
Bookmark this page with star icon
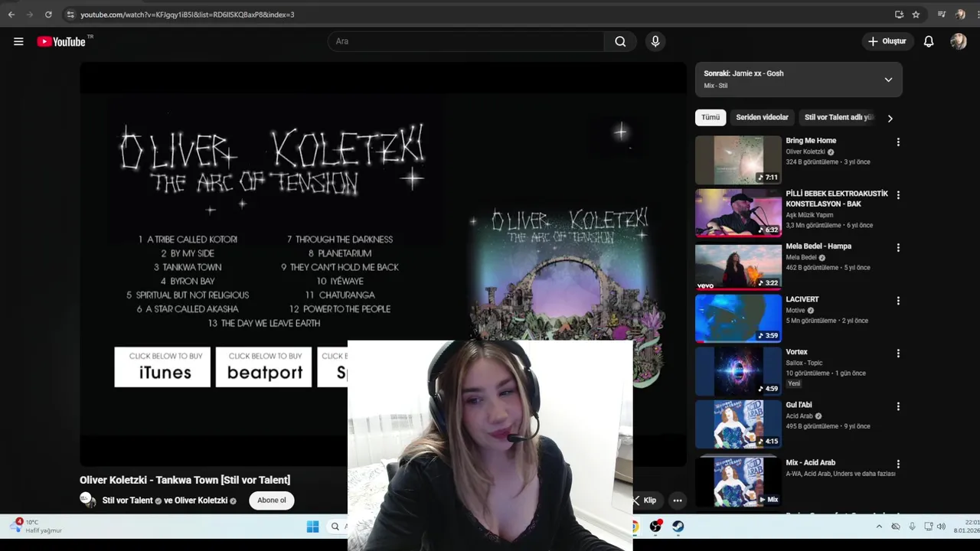tap(916, 15)
